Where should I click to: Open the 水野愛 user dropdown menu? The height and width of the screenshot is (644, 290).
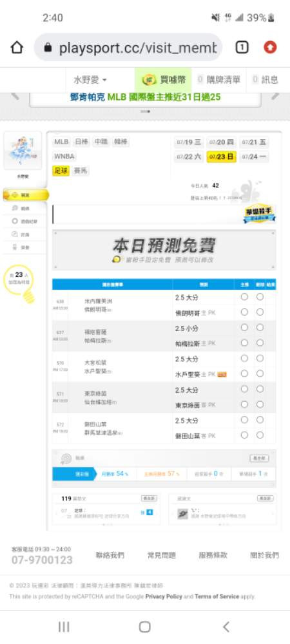(90, 80)
